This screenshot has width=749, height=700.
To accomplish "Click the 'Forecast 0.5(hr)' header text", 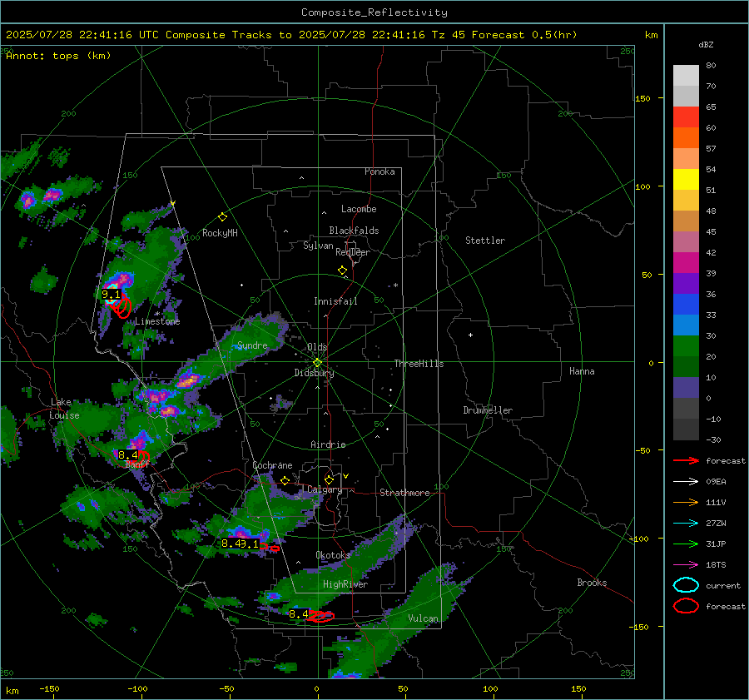I will tap(524, 35).
